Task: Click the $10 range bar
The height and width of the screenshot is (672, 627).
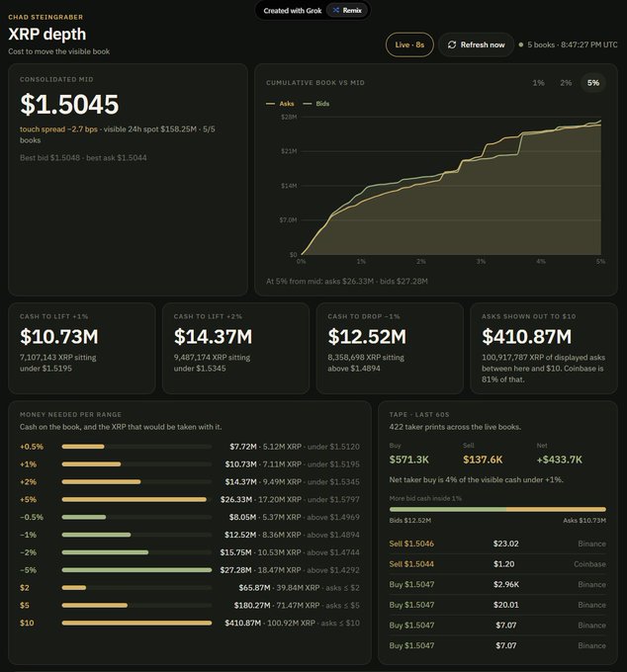Action: [x=136, y=623]
